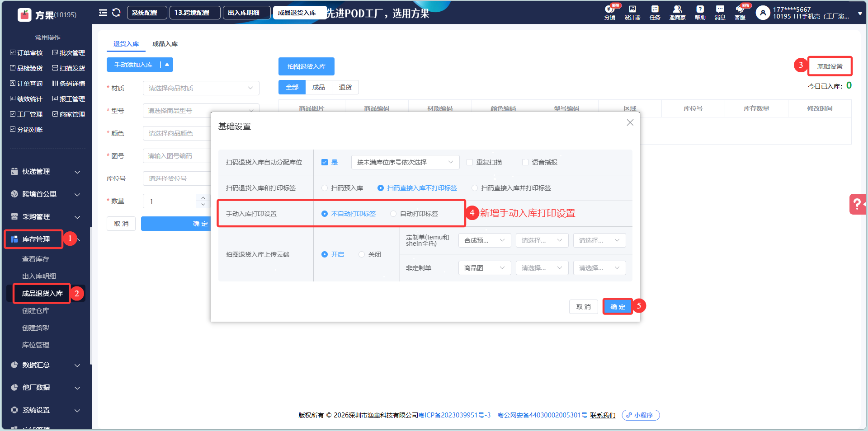The width and height of the screenshot is (868, 431).
Task: Click the refresh icon in top bar
Action: pyautogui.click(x=116, y=13)
